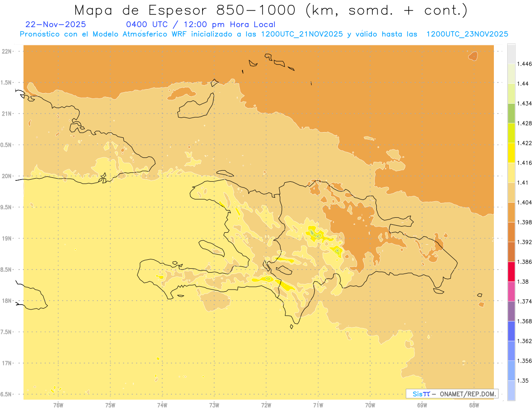Click the WRF forecast initialization line '1200UTC_21NOV2025'
This screenshot has height=411, width=532.
click(302, 34)
